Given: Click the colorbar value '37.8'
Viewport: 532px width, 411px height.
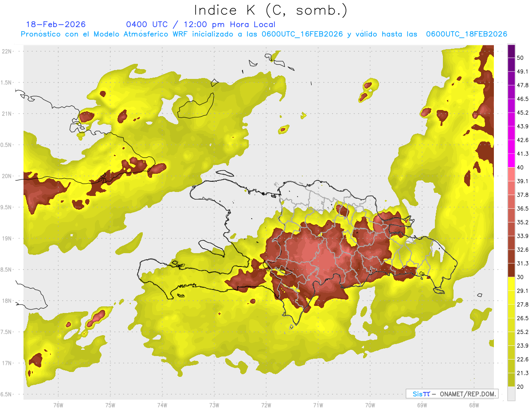Looking at the screenshot, I should (523, 195).
